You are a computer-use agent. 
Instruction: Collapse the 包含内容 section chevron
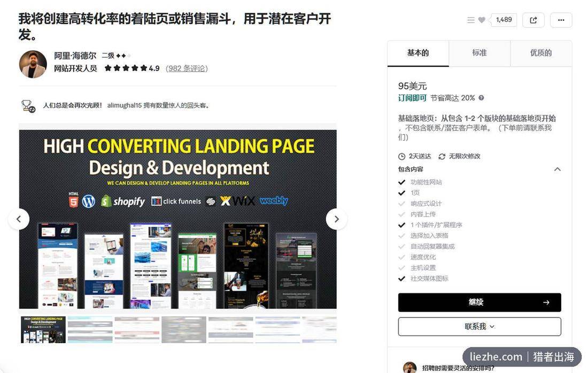[557, 169]
